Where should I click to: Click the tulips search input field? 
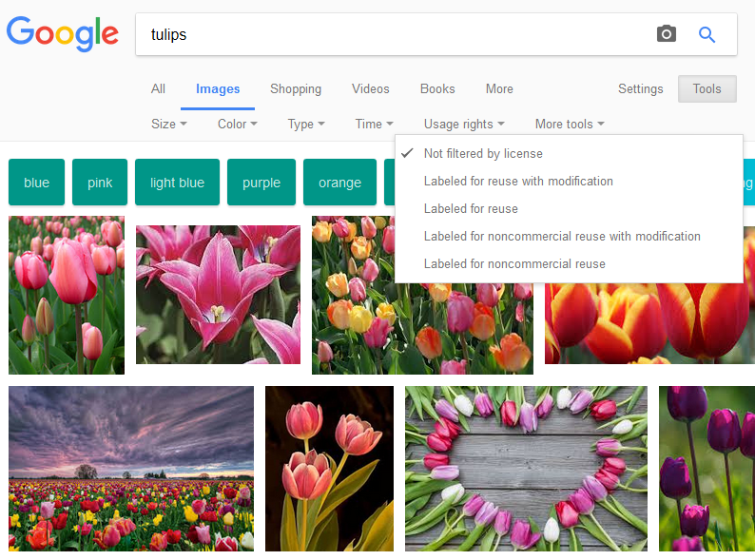click(395, 34)
